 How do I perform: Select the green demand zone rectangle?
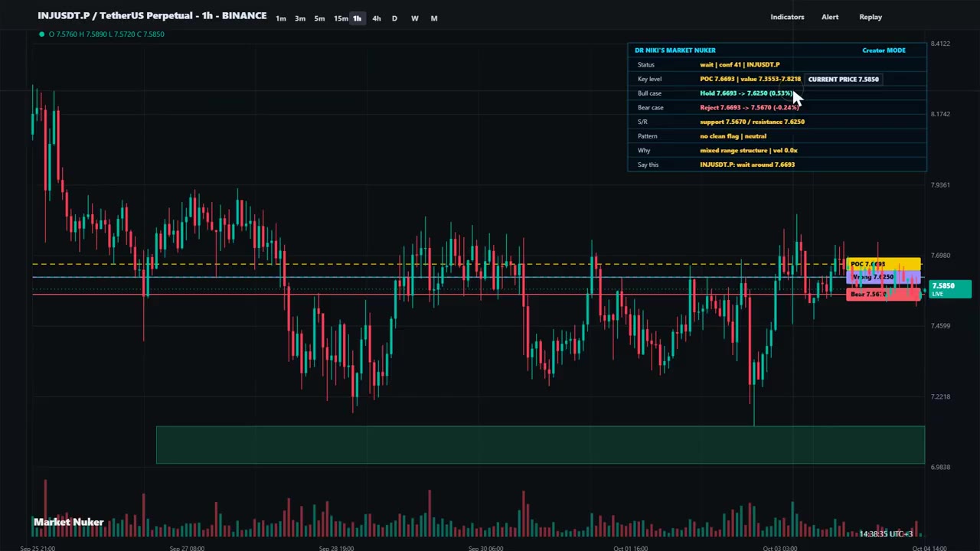point(541,445)
